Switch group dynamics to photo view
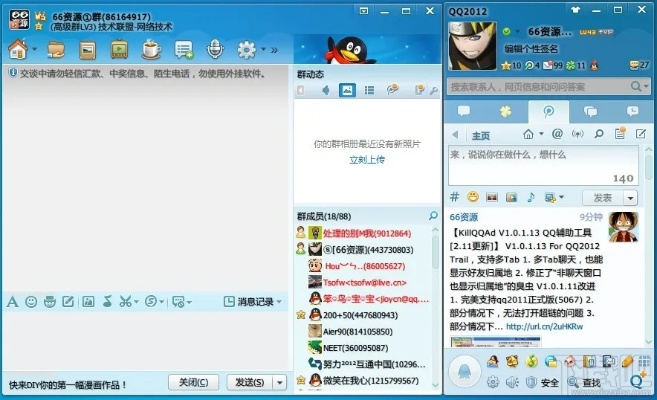 (x=347, y=90)
